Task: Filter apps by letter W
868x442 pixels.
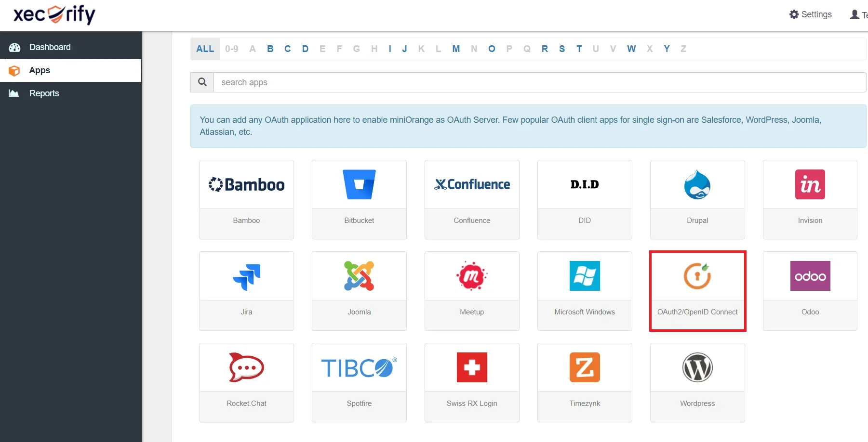Action: [x=631, y=49]
